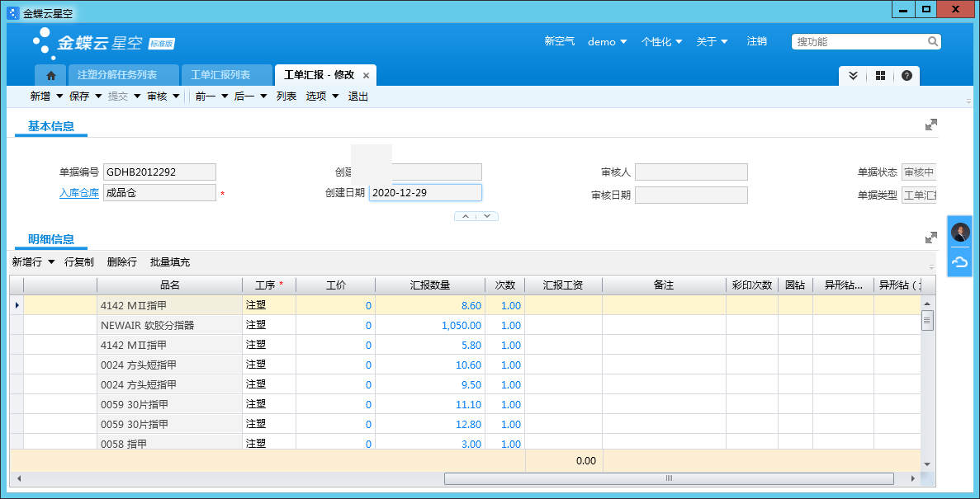This screenshot has width=980, height=499.
Task: Open the user avatar icon on the right sidebar
Action: 959,232
